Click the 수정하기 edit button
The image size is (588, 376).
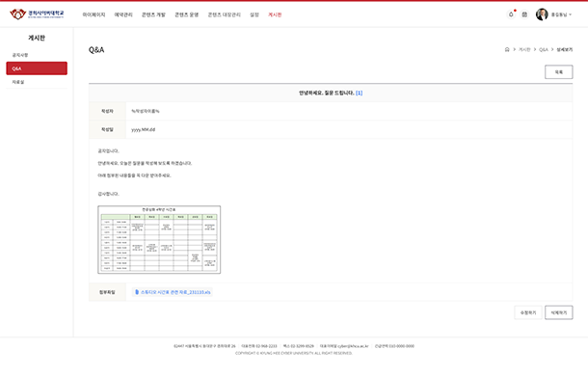tap(528, 312)
